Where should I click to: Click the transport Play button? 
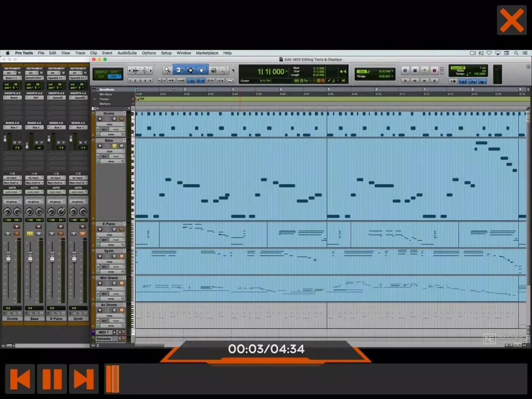(424, 71)
